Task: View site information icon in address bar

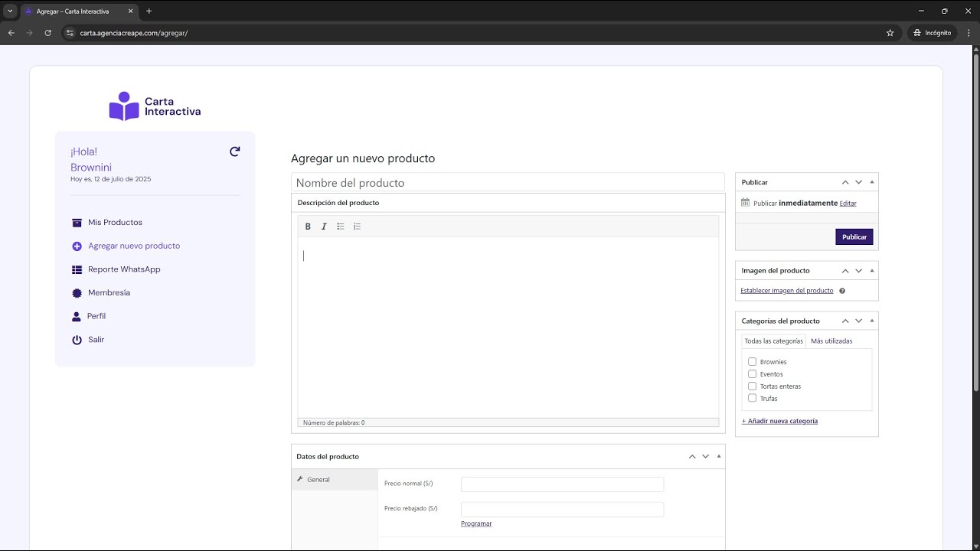Action: click(x=70, y=33)
